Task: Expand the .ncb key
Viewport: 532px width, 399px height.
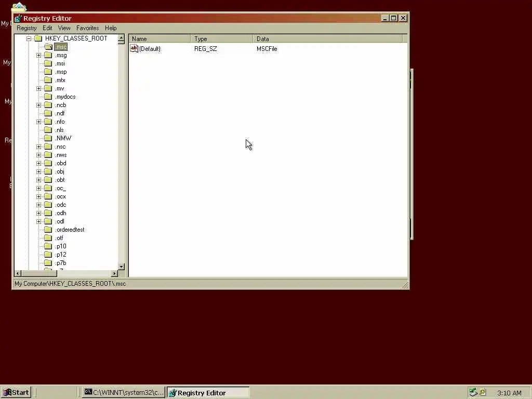Action: pos(38,105)
